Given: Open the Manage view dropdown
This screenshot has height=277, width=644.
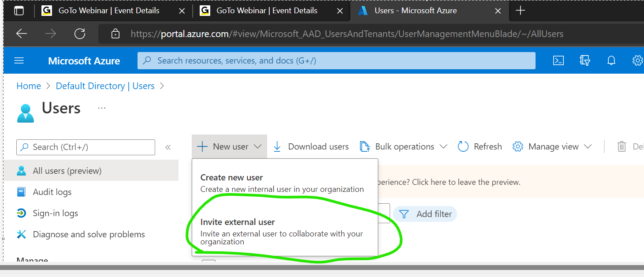Looking at the screenshot, I should coord(552,146).
